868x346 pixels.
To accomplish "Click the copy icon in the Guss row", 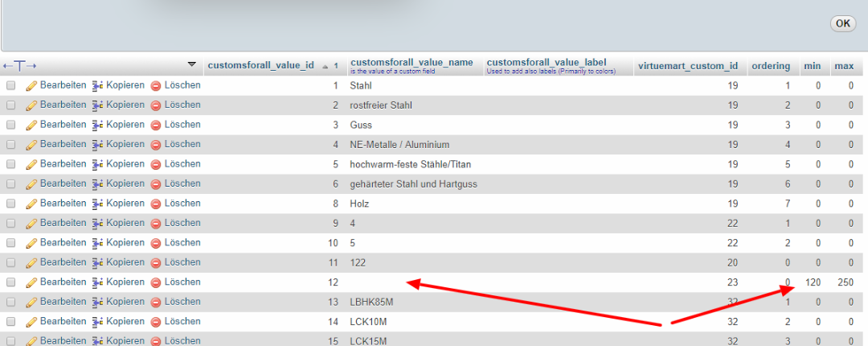I will click(98, 125).
